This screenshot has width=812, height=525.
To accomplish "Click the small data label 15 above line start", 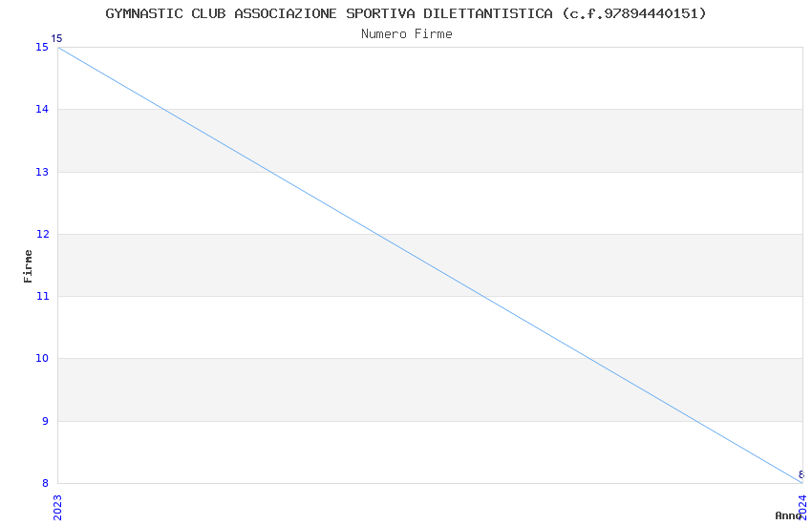I will click(56, 39).
